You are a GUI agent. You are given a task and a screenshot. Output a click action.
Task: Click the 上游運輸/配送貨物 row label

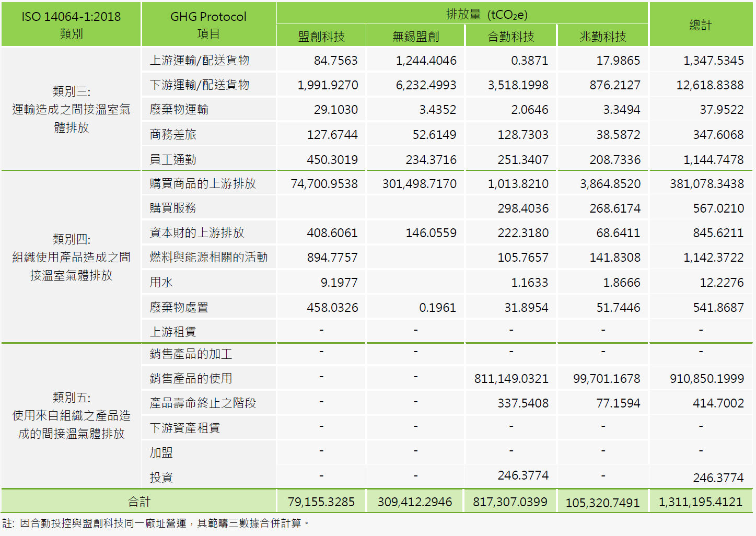tap(200, 61)
